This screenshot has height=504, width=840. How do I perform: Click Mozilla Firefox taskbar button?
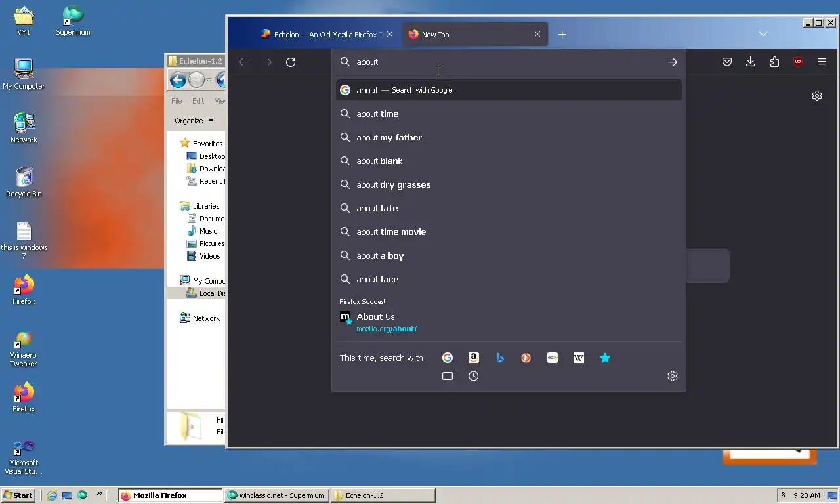[x=171, y=495]
